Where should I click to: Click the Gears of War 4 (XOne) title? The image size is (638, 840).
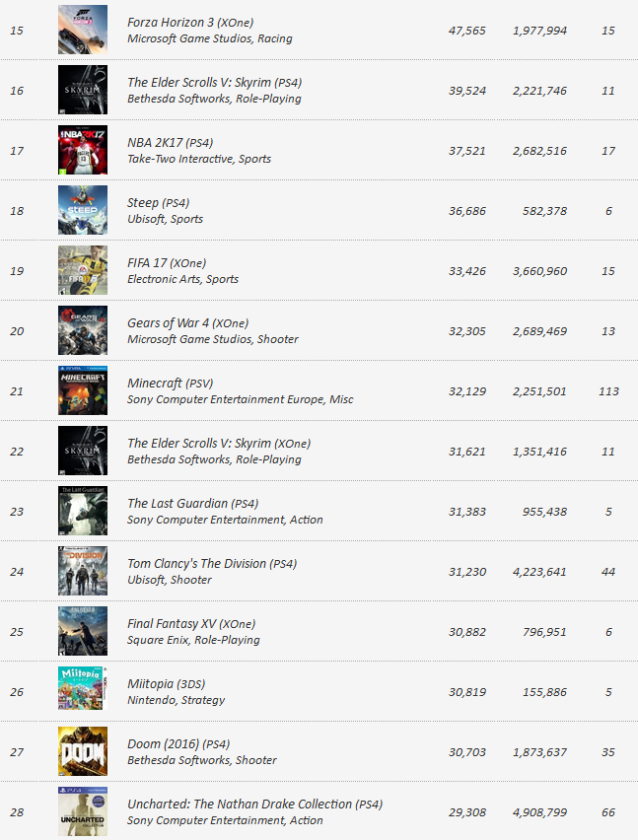(x=188, y=323)
